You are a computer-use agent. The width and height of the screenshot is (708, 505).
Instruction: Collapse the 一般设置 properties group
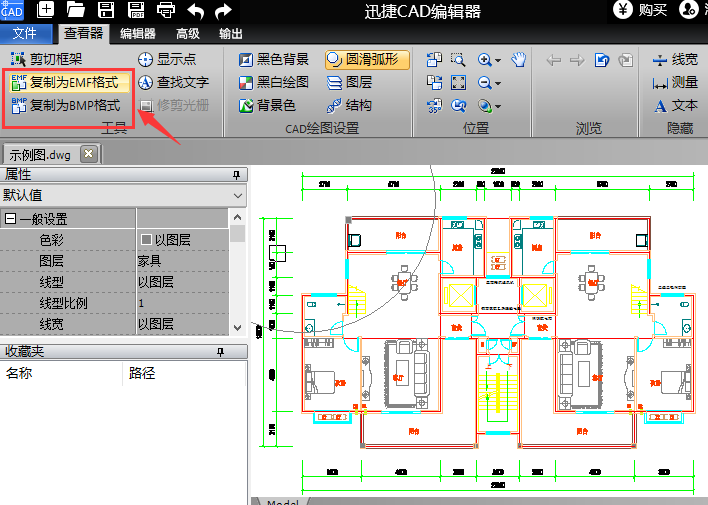click(x=11, y=219)
